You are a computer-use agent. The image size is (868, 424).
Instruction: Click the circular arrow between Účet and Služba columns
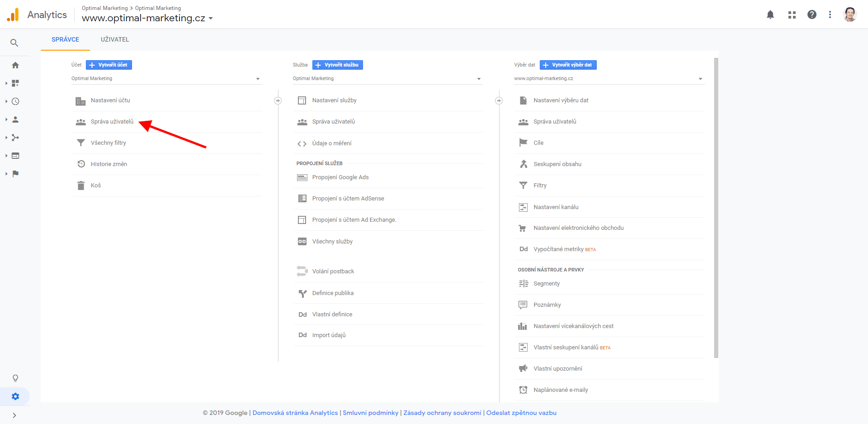click(x=278, y=100)
